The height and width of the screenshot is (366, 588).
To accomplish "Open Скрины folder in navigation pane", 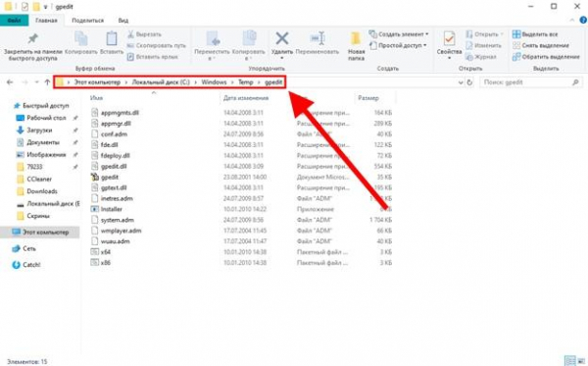I will (38, 216).
